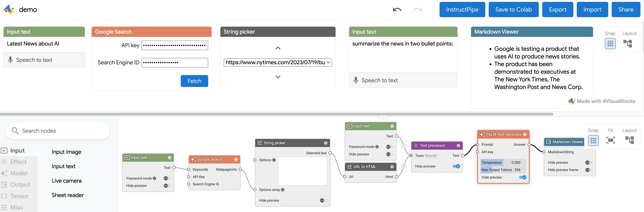Click the Fetch button
The width and height of the screenshot is (644, 212).
click(194, 81)
